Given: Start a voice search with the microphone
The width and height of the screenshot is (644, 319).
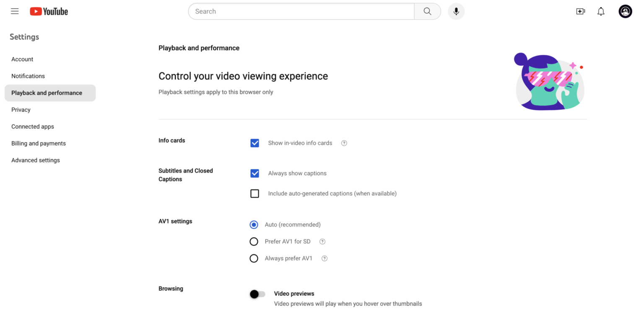Looking at the screenshot, I should click(456, 11).
